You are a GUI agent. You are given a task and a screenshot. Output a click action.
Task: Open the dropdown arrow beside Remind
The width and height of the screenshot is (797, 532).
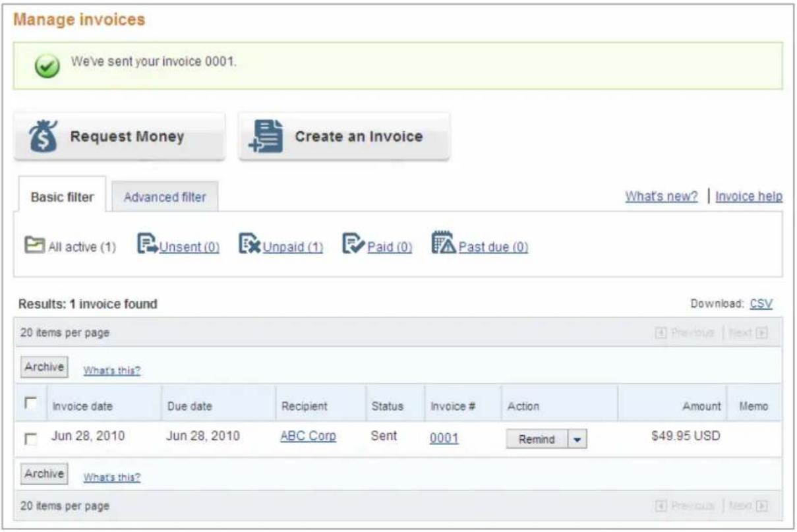pyautogui.click(x=577, y=440)
